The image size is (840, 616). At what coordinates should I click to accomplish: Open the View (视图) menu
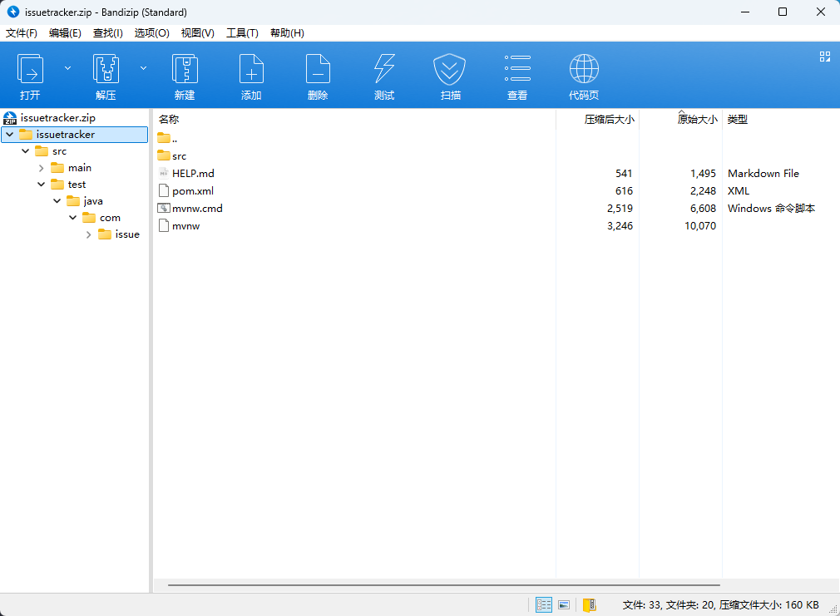(198, 33)
